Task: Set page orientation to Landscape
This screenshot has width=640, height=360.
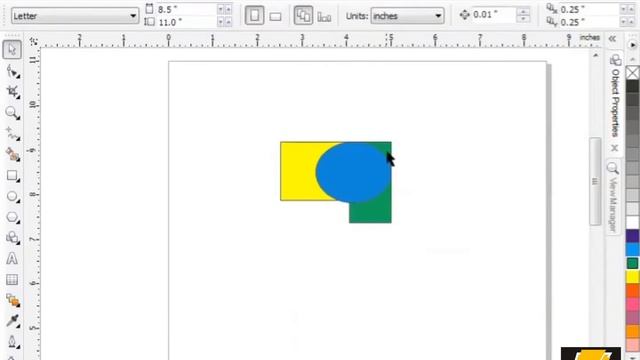Action: point(276,16)
